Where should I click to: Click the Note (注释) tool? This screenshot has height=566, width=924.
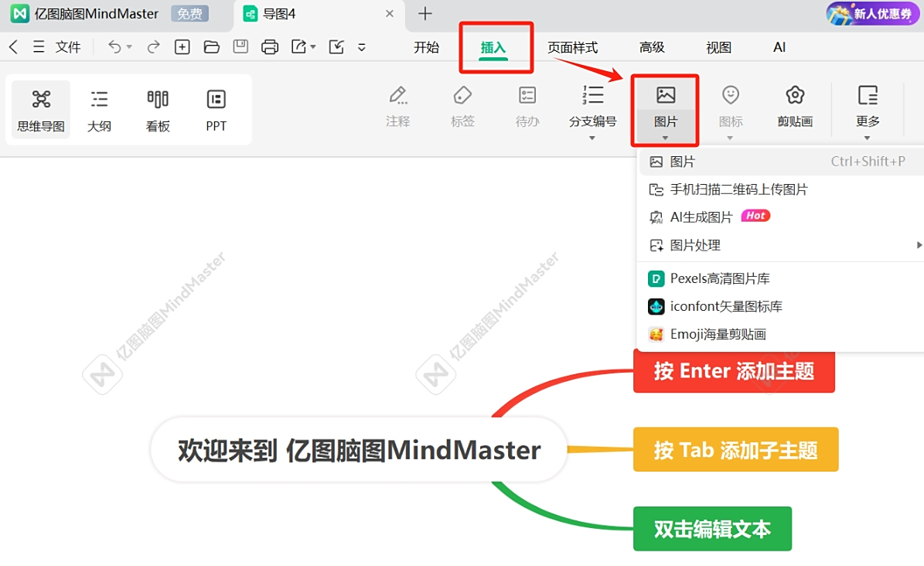(397, 107)
